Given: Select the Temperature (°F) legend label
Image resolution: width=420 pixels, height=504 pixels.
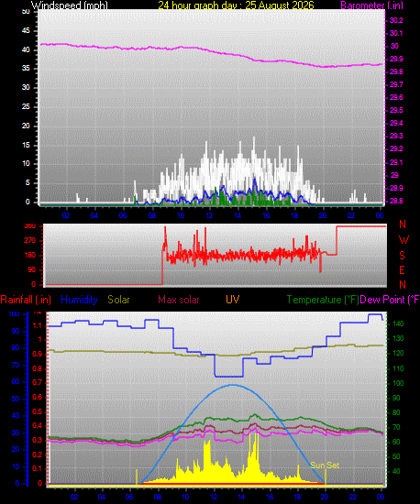Looking at the screenshot, I should tap(323, 300).
